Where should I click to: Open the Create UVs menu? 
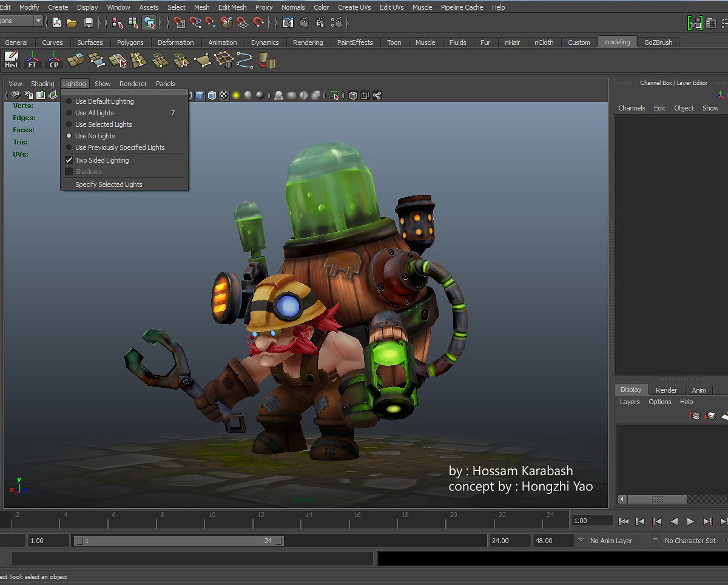354,7
